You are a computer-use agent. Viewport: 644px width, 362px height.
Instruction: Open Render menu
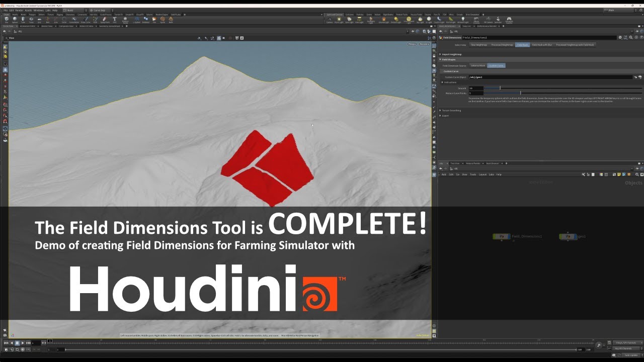tap(19, 10)
